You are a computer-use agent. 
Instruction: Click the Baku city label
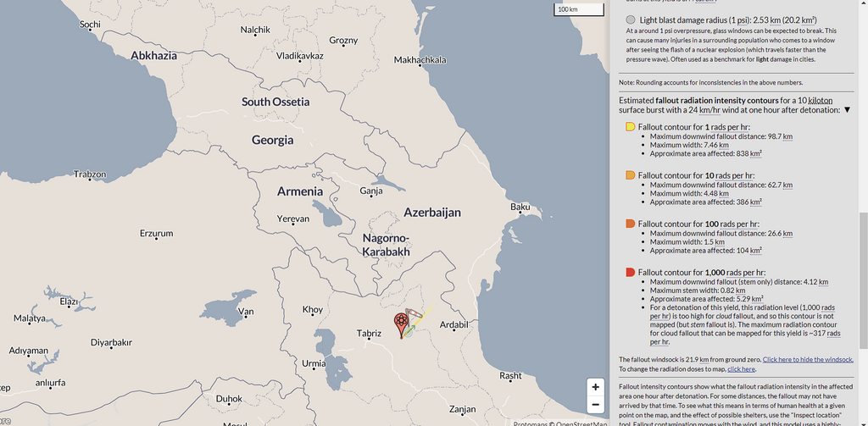click(x=520, y=207)
